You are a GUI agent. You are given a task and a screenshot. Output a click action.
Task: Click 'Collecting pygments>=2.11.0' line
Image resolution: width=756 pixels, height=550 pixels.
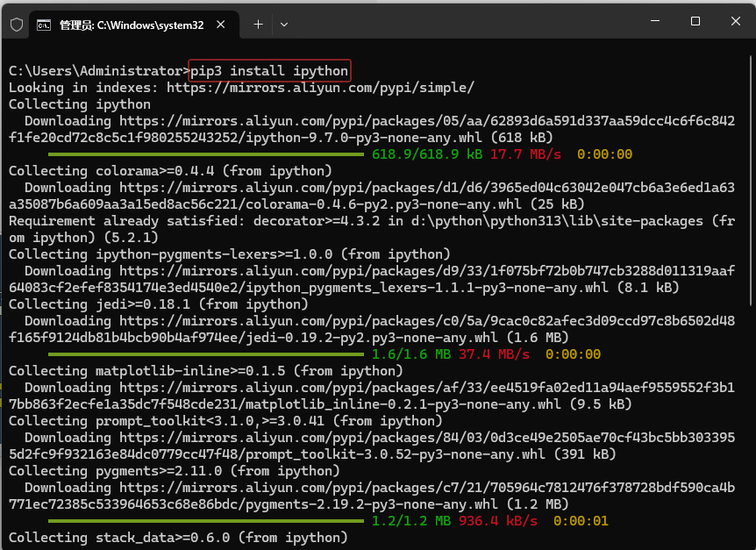click(174, 471)
